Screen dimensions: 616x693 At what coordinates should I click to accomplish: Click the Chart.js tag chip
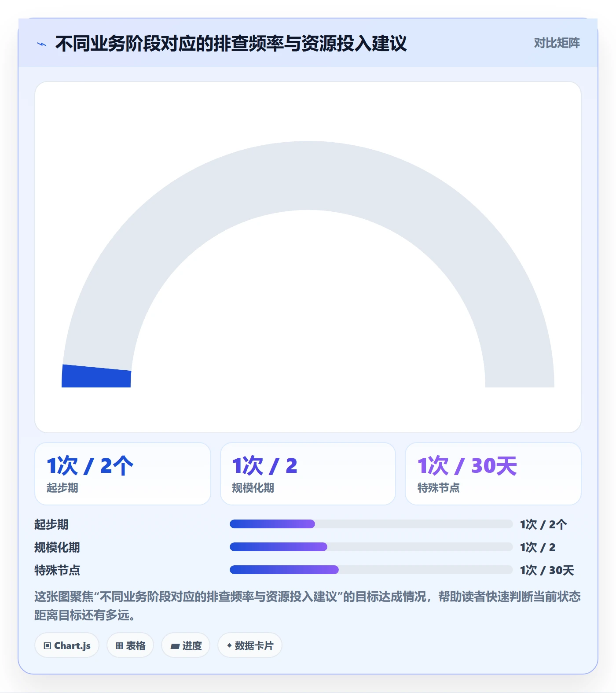pyautogui.click(x=67, y=645)
